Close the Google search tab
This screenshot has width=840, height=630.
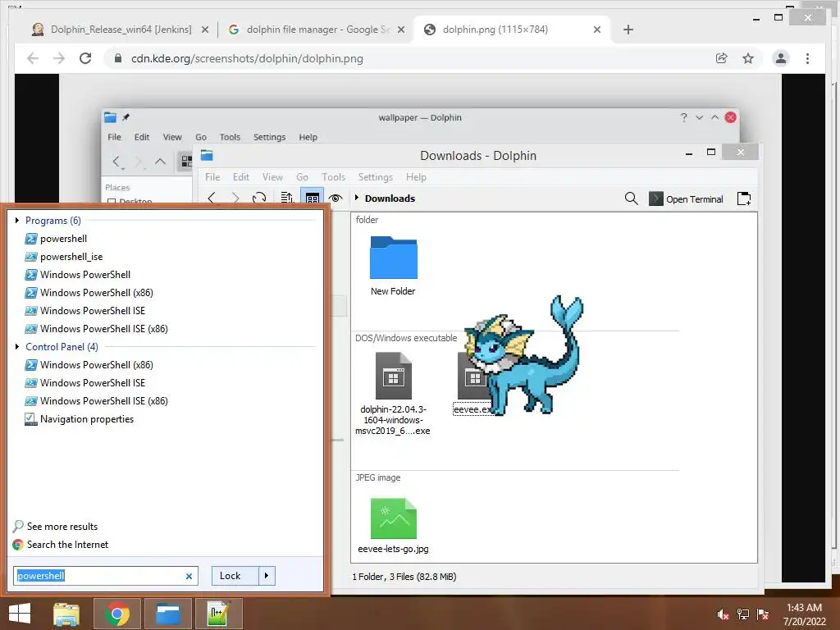click(400, 30)
